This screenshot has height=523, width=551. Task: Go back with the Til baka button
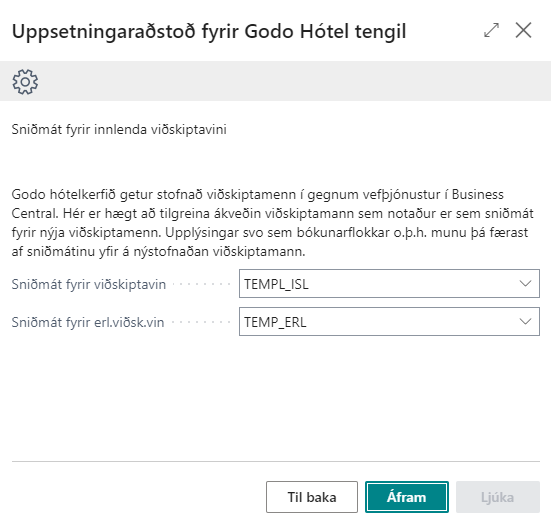(312, 497)
